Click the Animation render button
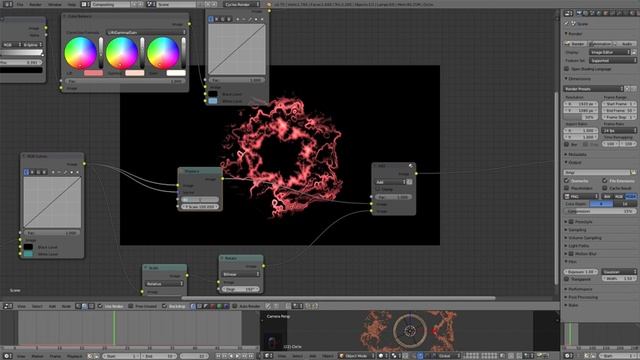640x360 pixels. point(600,43)
